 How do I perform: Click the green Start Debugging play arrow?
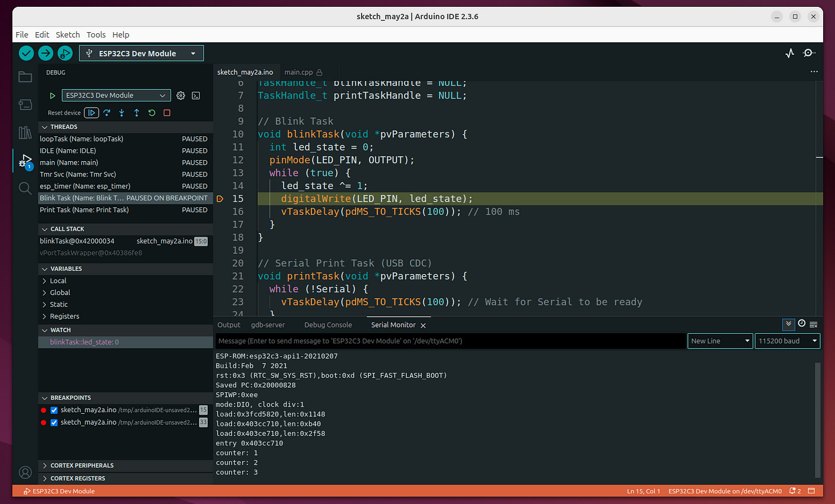[x=52, y=95]
